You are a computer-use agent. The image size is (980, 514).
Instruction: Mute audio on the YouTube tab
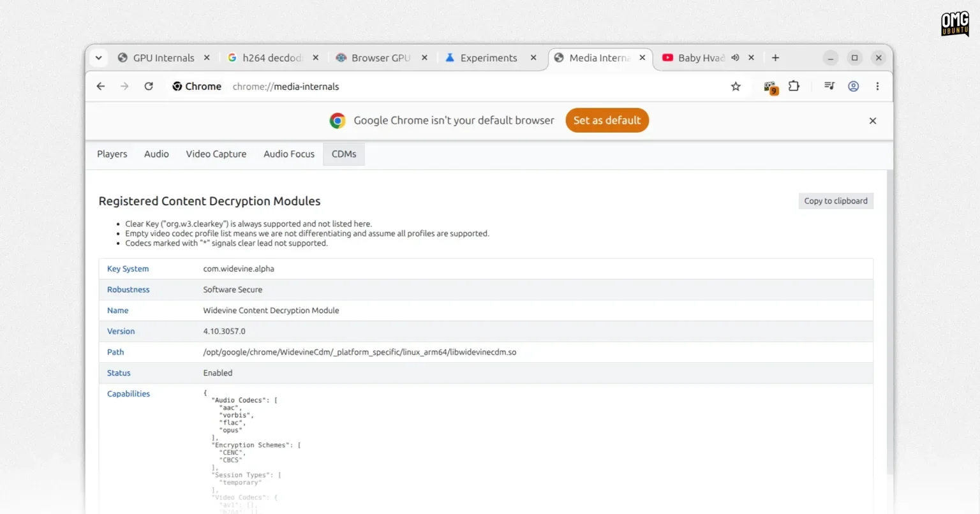(x=735, y=57)
